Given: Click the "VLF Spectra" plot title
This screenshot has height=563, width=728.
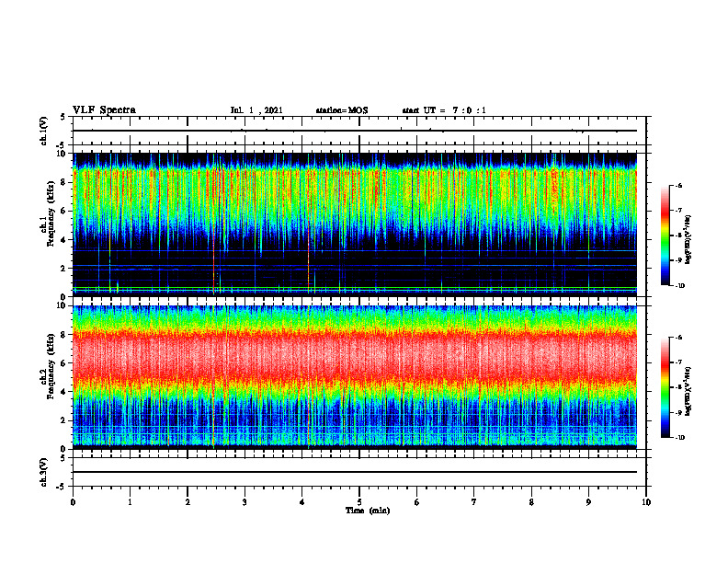Looking at the screenshot, I should [x=104, y=109].
